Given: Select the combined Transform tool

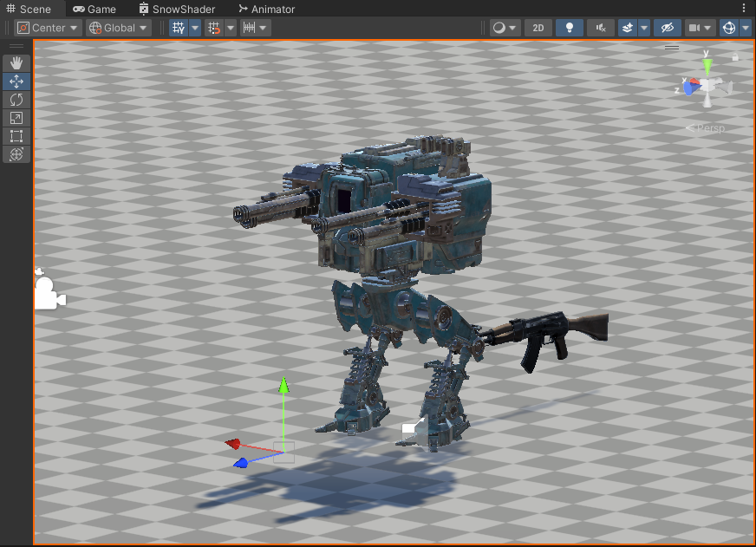Looking at the screenshot, I should (x=16, y=154).
